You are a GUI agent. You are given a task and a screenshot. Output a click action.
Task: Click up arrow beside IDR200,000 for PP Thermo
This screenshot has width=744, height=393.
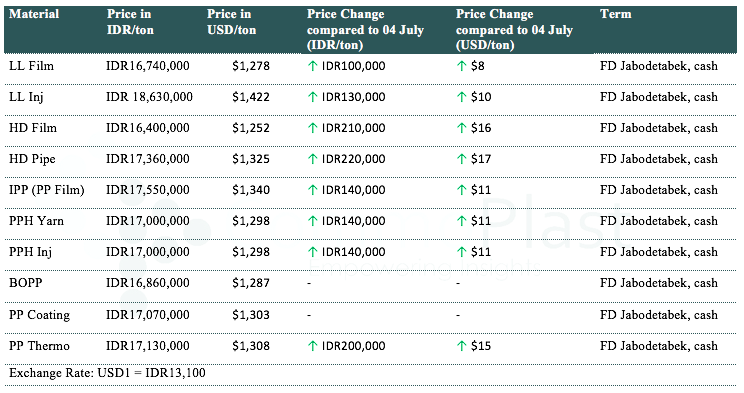(312, 346)
